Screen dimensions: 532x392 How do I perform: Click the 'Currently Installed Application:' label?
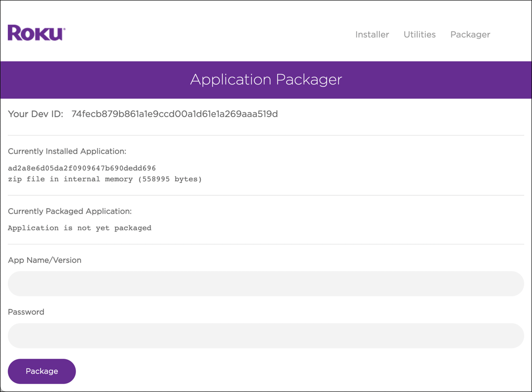coord(67,151)
